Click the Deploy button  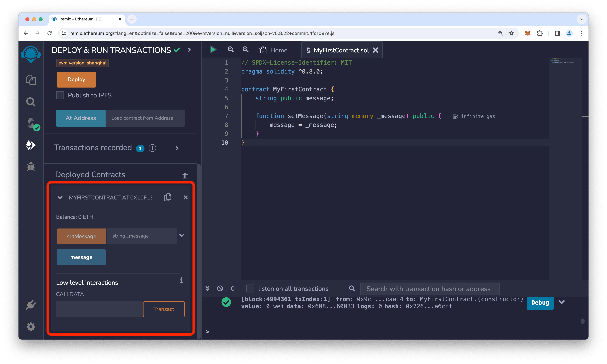(x=76, y=79)
